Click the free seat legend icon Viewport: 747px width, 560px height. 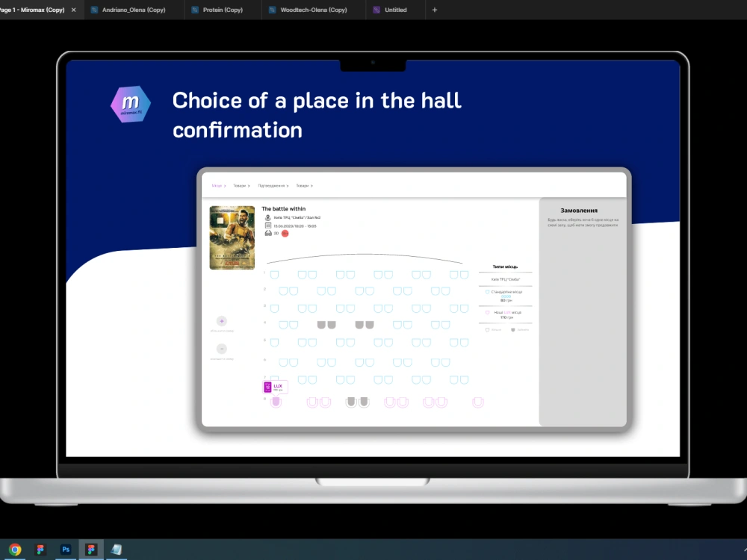(x=487, y=329)
